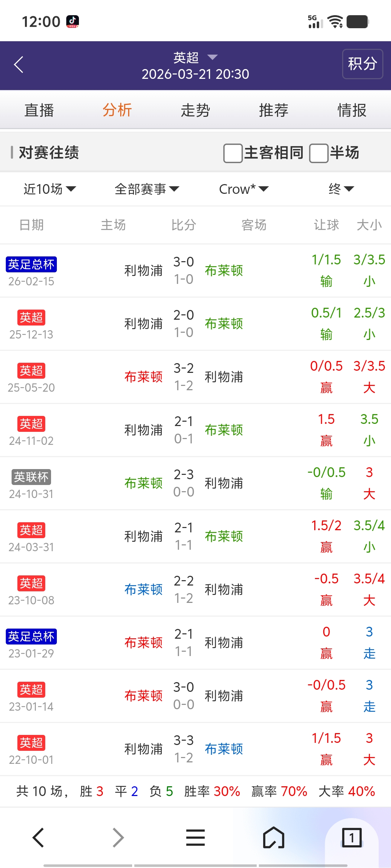Navigate back with bottom browser arrow
Screen dimensions: 391x868
coord(38,838)
